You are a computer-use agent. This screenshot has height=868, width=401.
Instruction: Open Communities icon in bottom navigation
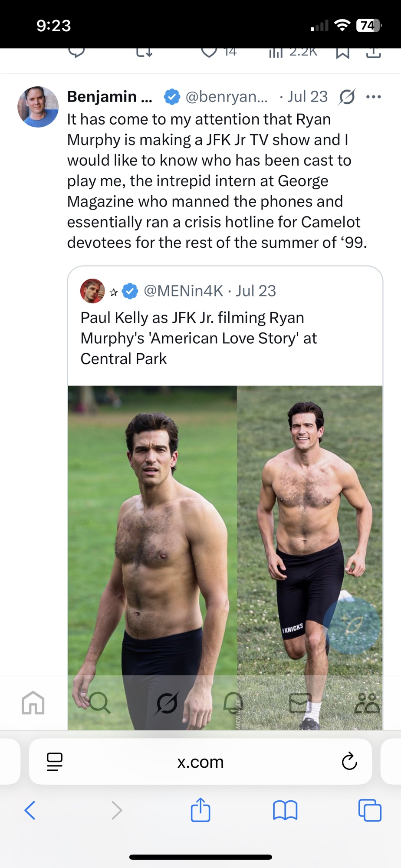coord(367,703)
